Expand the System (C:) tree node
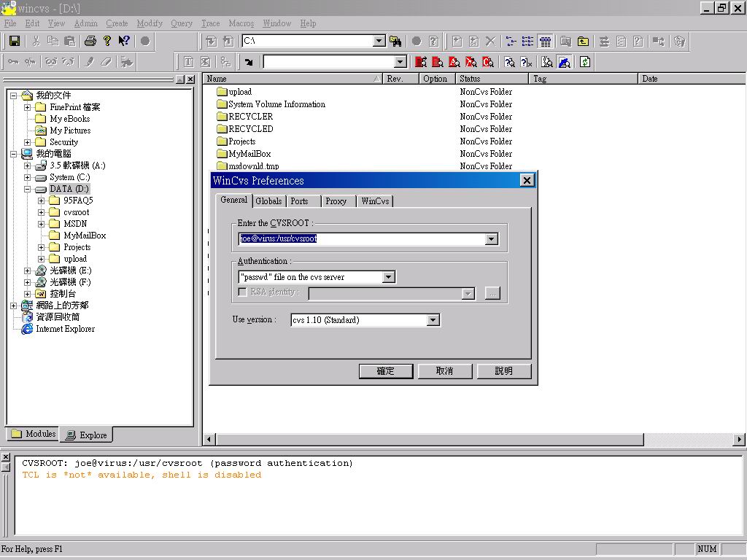The image size is (747, 560). [27, 177]
